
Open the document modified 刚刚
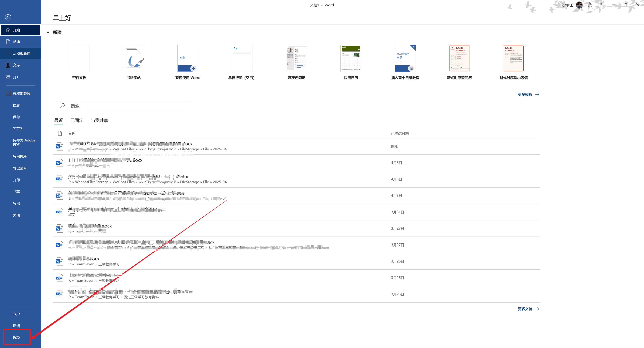coord(296,146)
